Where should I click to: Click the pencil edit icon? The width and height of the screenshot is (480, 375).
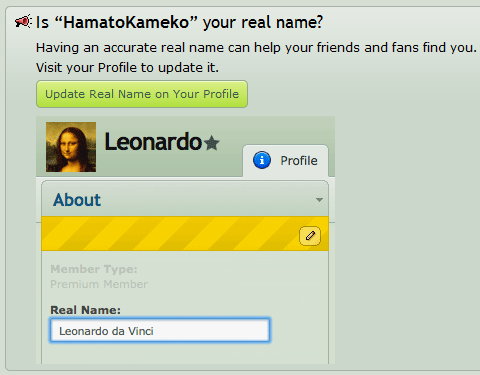pos(310,236)
